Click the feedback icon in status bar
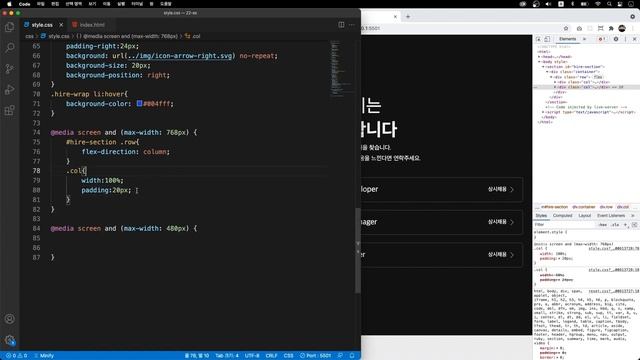Screen dimensions: 640x360 coord(340,356)
